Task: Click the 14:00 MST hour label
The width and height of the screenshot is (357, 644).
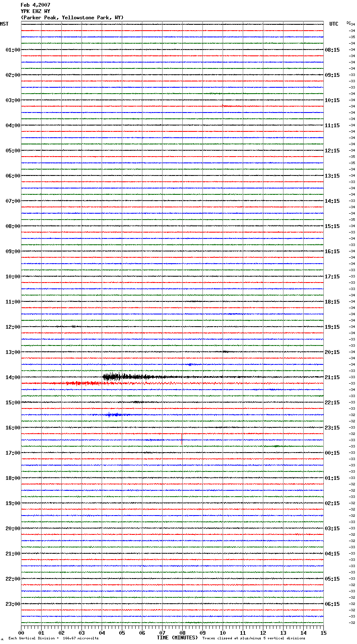Action: (13, 377)
